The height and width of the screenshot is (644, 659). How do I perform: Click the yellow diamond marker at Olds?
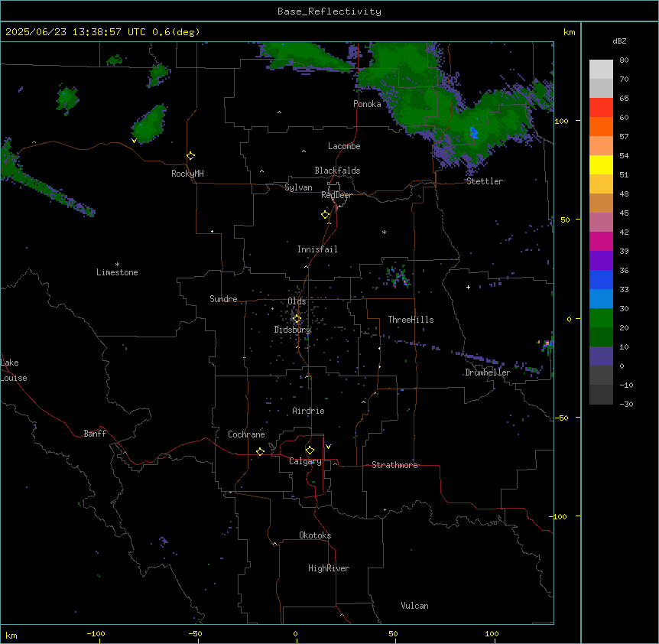(297, 319)
